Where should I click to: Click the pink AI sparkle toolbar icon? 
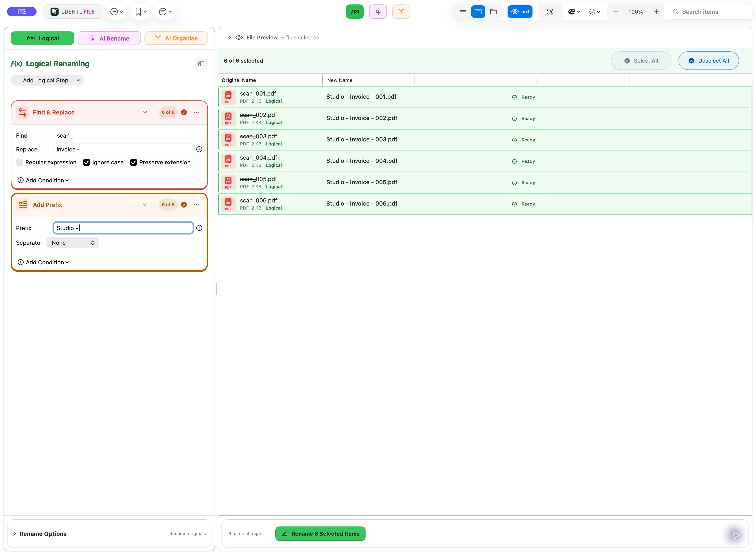point(378,12)
